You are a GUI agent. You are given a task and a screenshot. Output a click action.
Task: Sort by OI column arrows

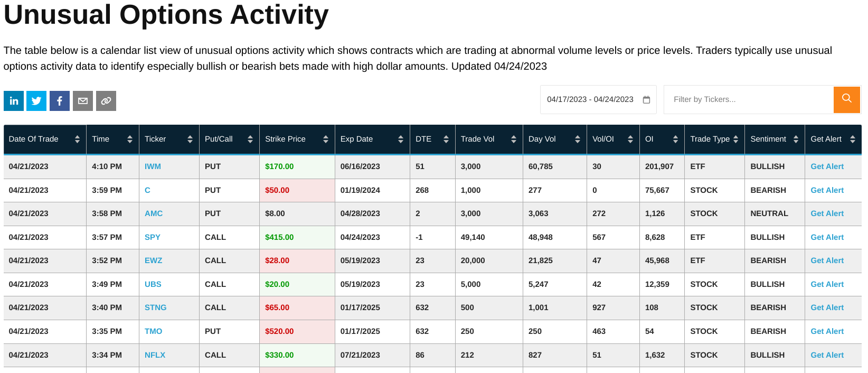coord(675,139)
